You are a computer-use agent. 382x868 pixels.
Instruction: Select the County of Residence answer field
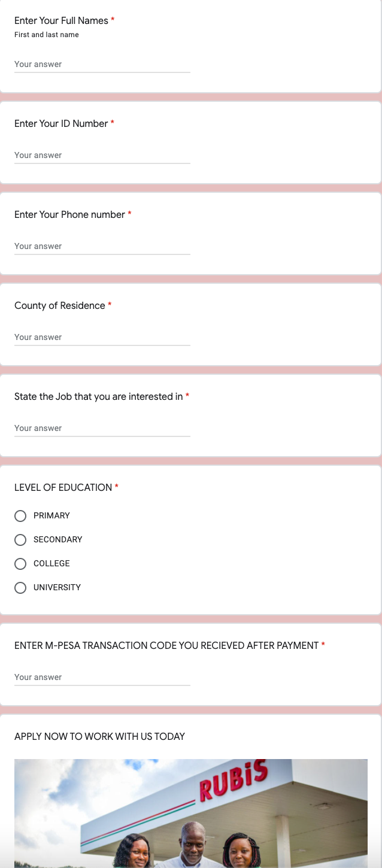[102, 338]
